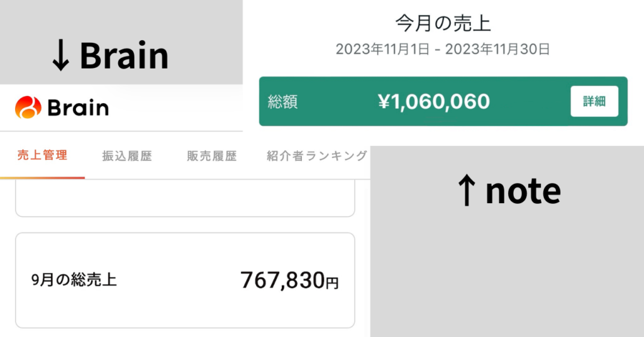Click the 総額 label in green bar

click(282, 102)
